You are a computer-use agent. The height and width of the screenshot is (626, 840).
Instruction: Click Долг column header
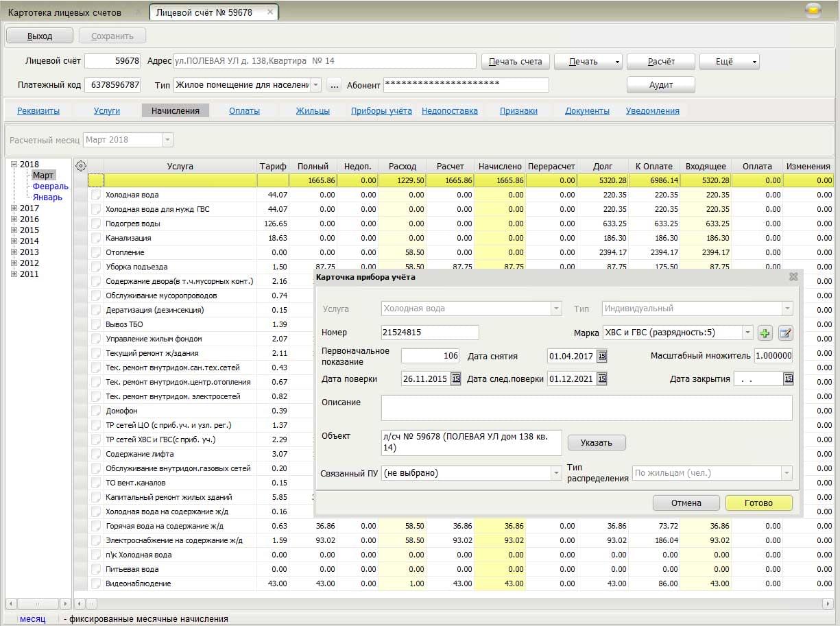point(603,167)
